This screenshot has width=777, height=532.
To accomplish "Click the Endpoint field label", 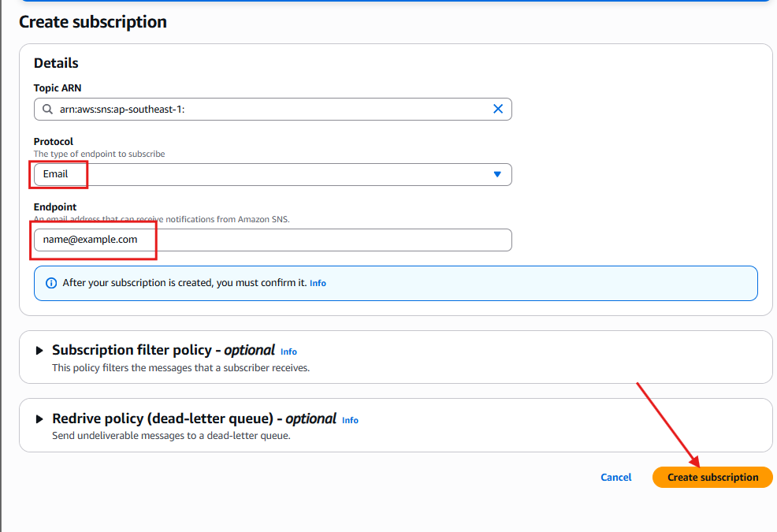I will click(x=55, y=207).
